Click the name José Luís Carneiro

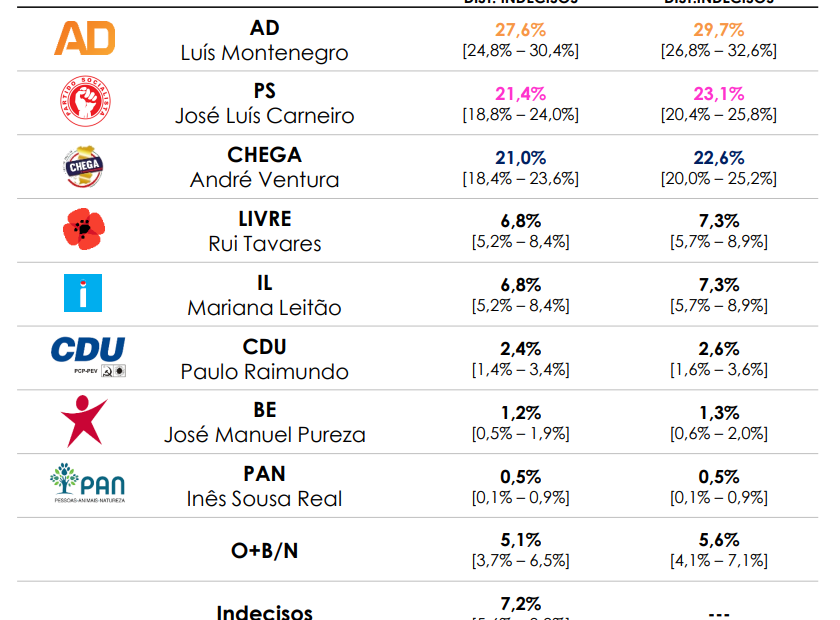click(x=265, y=116)
